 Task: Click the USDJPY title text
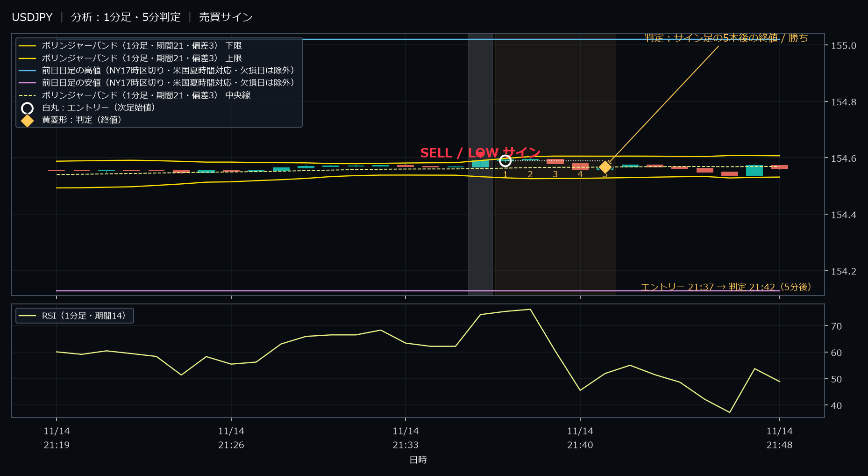point(32,17)
